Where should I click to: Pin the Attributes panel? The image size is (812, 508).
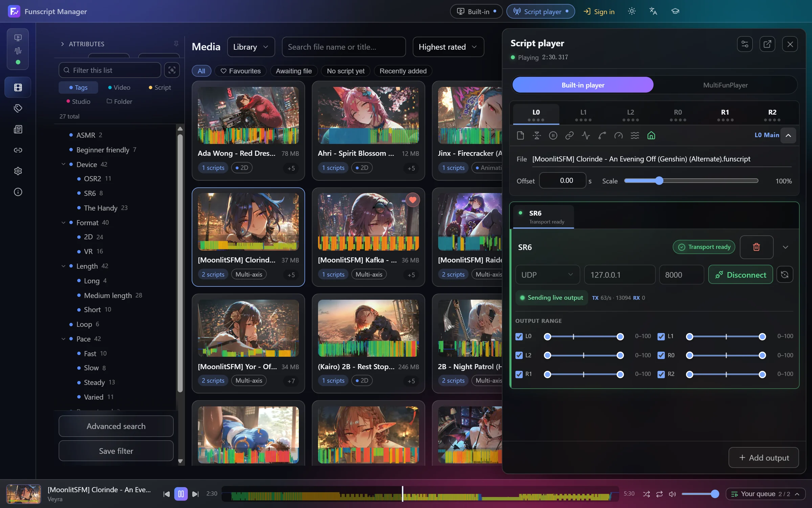tap(176, 44)
